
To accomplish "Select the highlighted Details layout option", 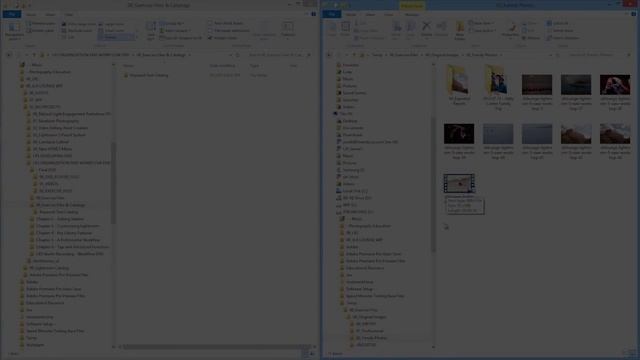I will click(x=116, y=37).
